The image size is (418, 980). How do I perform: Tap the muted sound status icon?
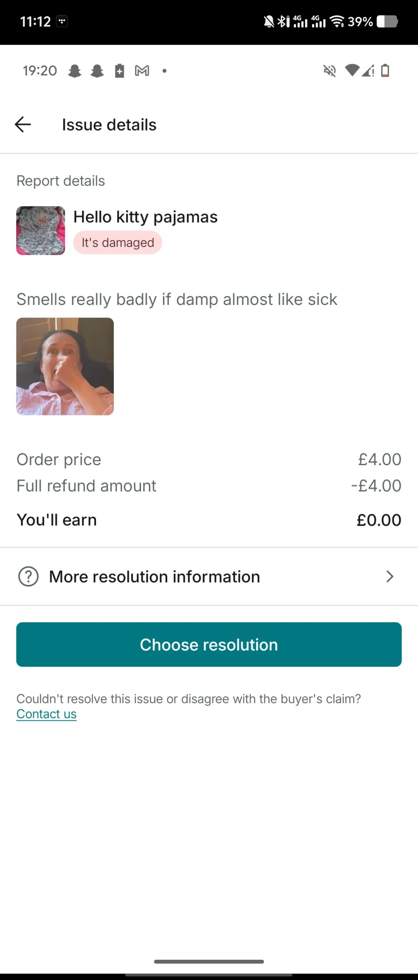tap(330, 71)
